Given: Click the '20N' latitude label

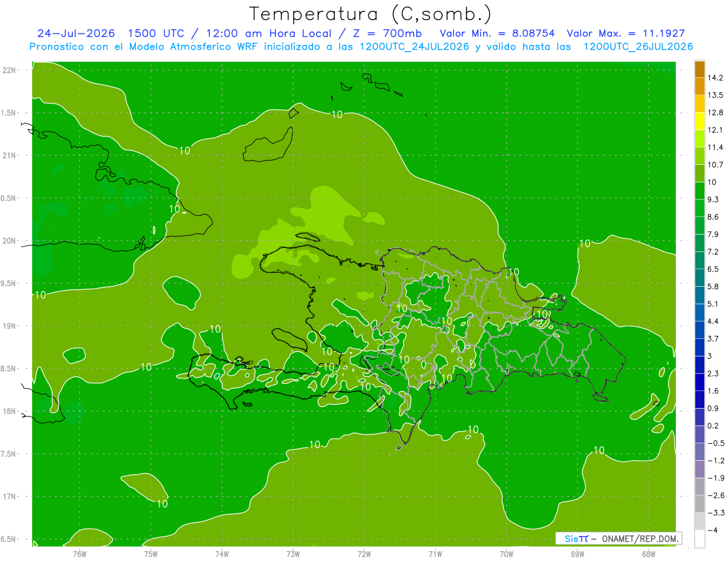Looking at the screenshot, I should tap(10, 241).
